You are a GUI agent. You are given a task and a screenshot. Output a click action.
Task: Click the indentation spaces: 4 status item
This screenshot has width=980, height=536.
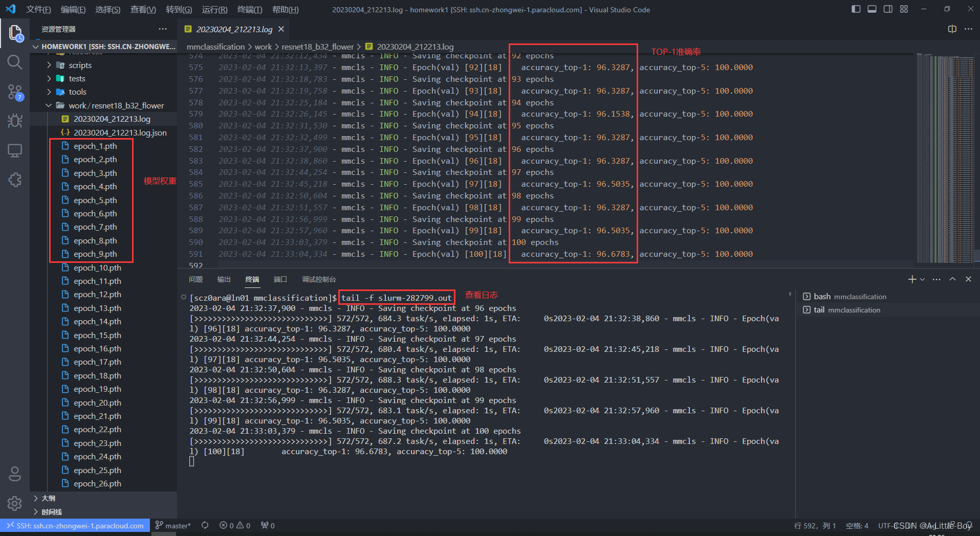tap(857, 526)
